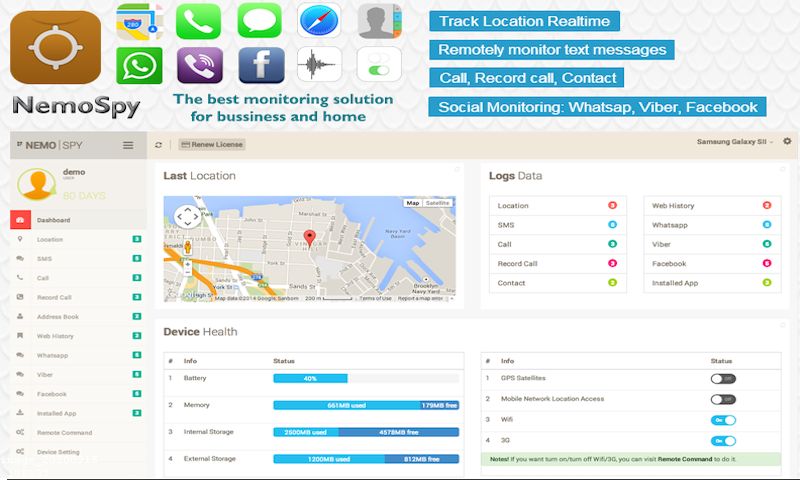Viewport: 800px width, 480px height.
Task: Open Remote Command in the sidebar
Action: coord(64,433)
